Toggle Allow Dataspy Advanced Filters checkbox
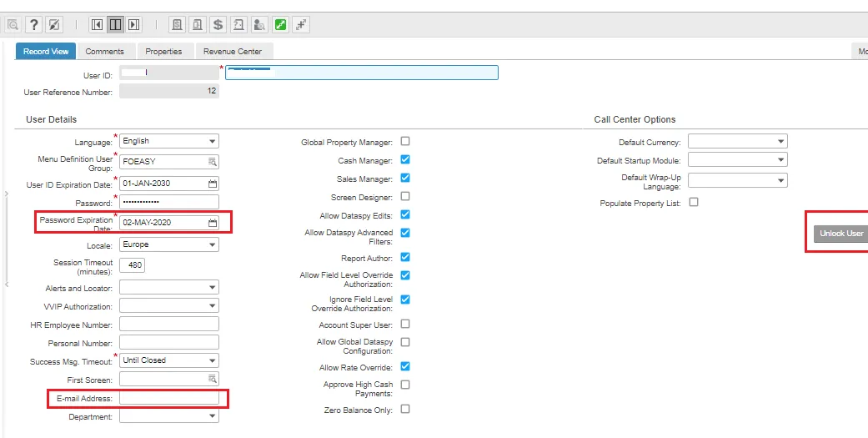Image resolution: width=868 pixels, height=438 pixels. pyautogui.click(x=405, y=233)
